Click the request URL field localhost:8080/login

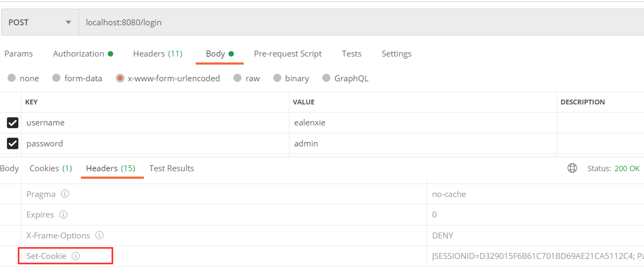tap(323, 23)
